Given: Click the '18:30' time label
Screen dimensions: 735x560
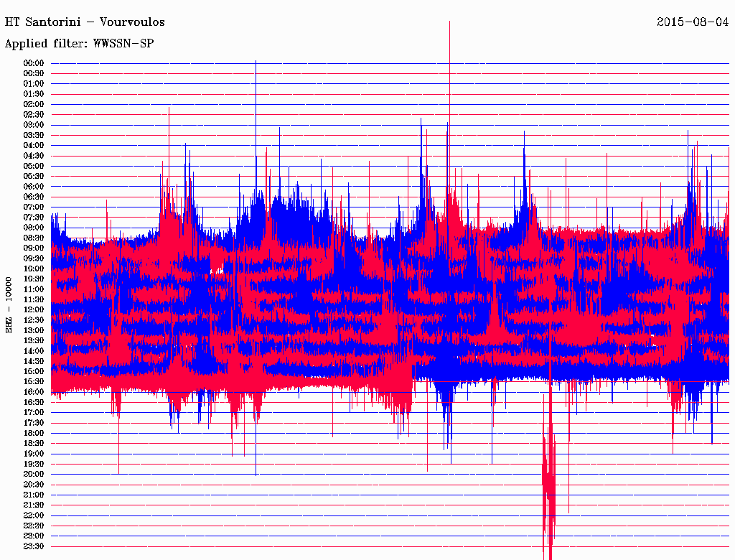Looking at the screenshot, I should click(34, 443).
